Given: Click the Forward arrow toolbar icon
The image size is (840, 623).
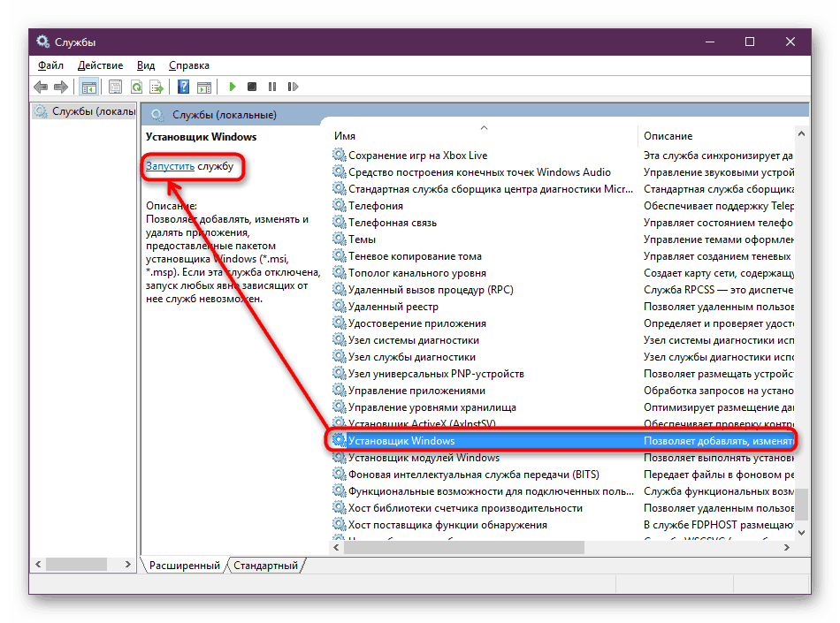Looking at the screenshot, I should [61, 87].
